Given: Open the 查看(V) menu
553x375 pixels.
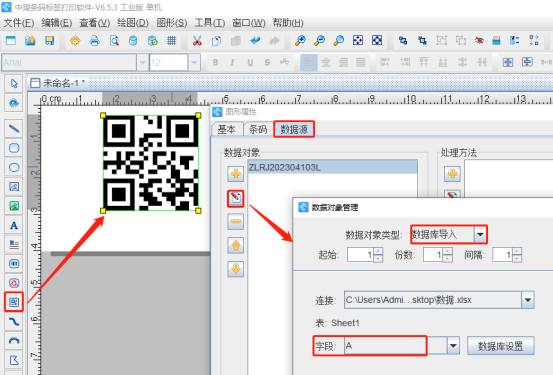Looking at the screenshot, I should (x=95, y=23).
